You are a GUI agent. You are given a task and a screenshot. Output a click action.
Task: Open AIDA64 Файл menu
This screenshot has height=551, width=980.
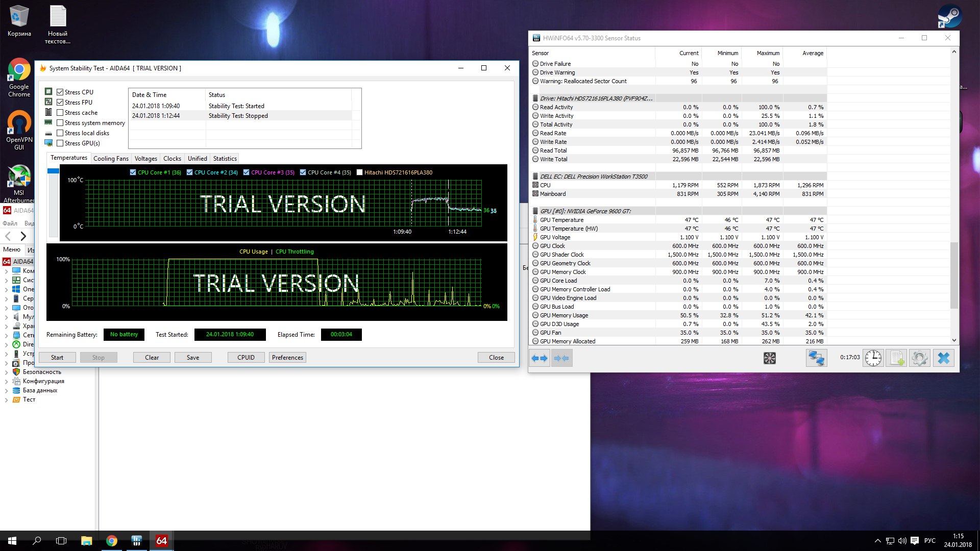10,223
